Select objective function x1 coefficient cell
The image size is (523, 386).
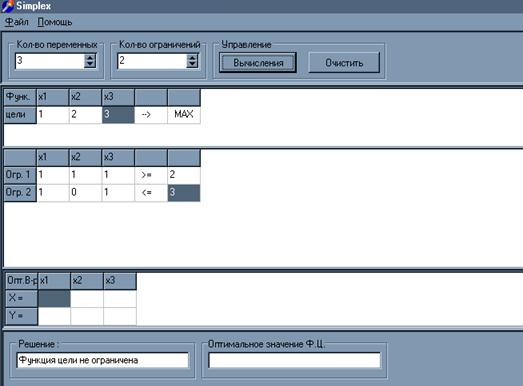(53, 115)
